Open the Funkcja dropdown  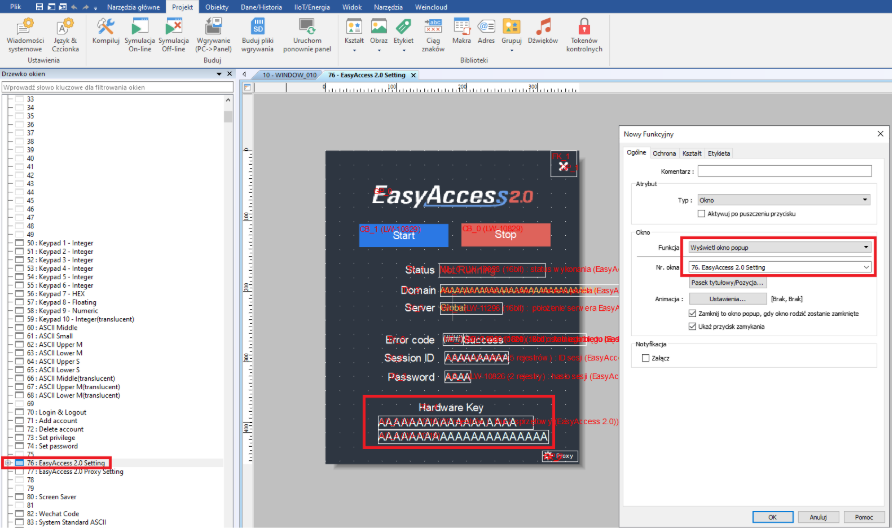(x=779, y=248)
